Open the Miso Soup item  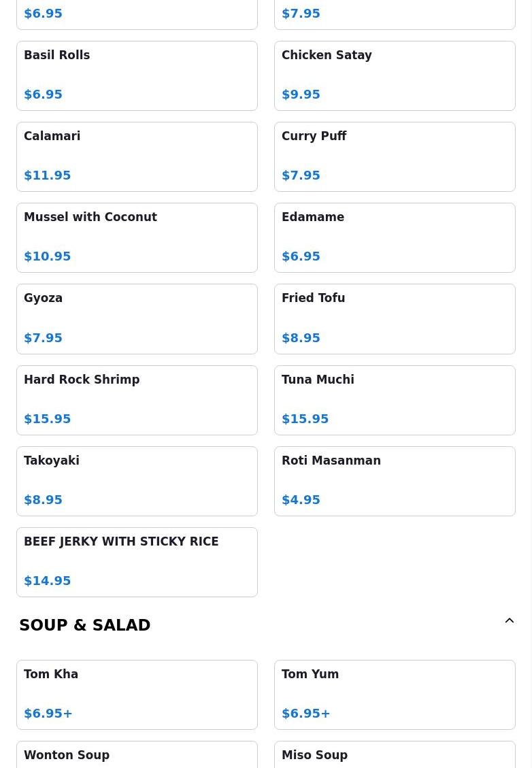pyautogui.click(x=395, y=754)
